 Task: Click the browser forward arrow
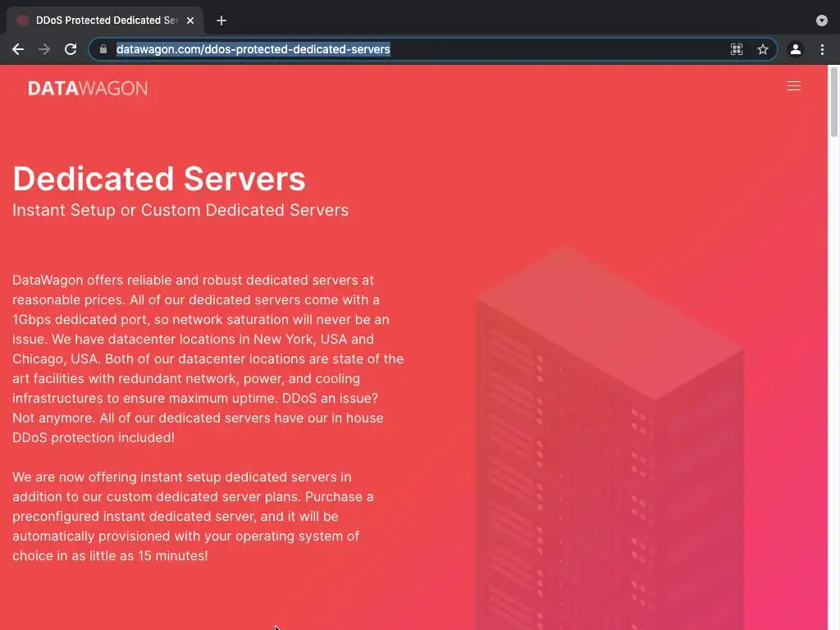point(44,49)
